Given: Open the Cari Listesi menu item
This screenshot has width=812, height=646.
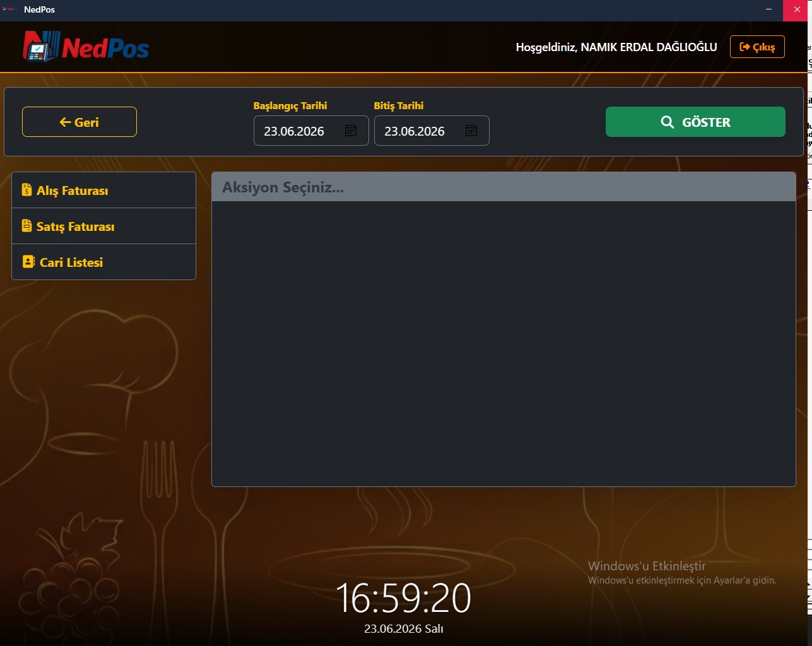Looking at the screenshot, I should point(103,262).
